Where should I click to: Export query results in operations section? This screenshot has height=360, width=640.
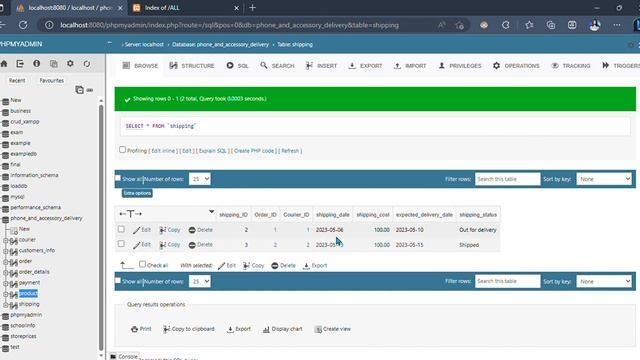pos(239,329)
